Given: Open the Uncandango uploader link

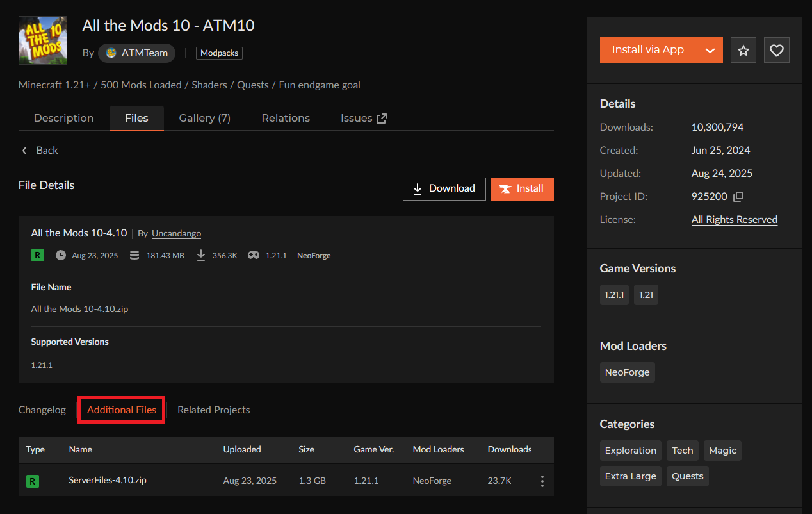Looking at the screenshot, I should pos(176,233).
